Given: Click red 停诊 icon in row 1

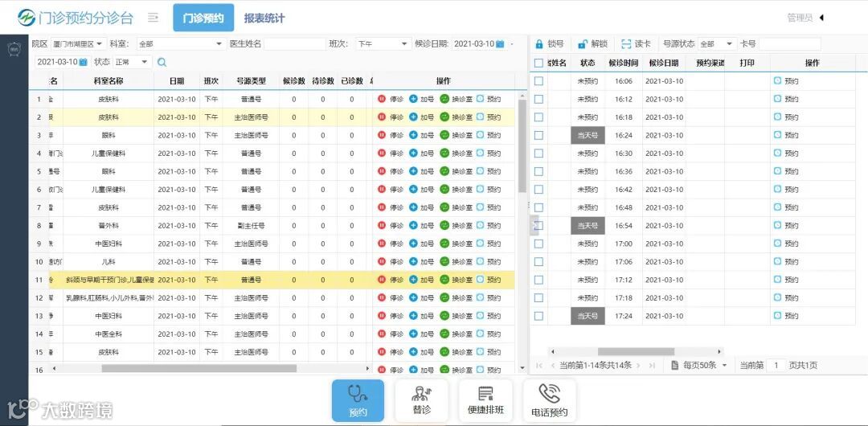Looking at the screenshot, I should 382,99.
